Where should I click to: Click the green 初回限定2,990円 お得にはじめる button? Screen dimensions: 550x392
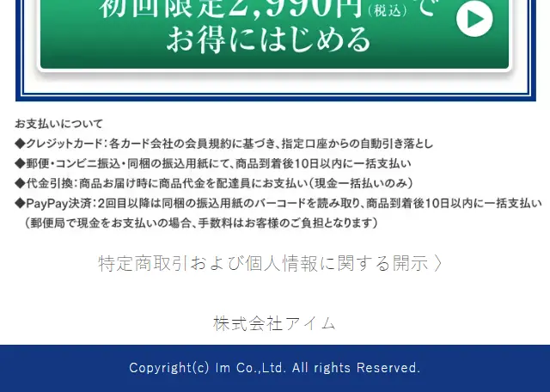point(274,34)
